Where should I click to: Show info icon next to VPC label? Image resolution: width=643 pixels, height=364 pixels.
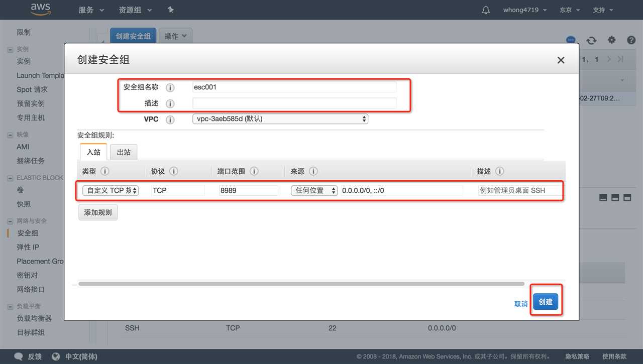pyautogui.click(x=170, y=119)
